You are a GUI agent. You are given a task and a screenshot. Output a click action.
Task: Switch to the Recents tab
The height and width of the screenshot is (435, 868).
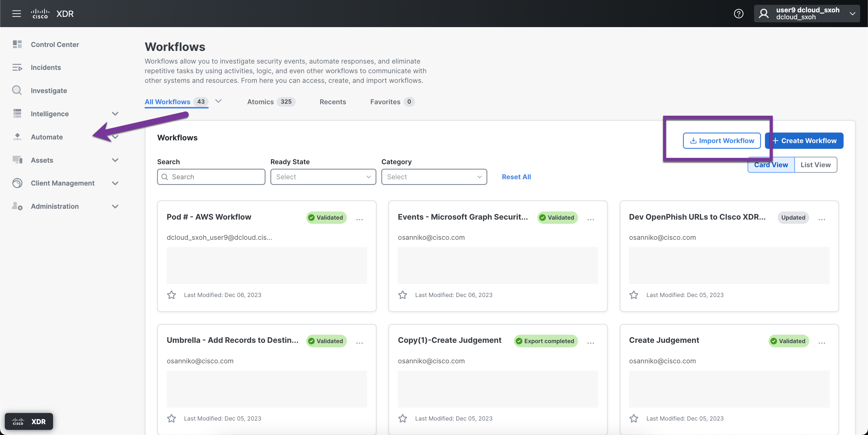pos(332,102)
